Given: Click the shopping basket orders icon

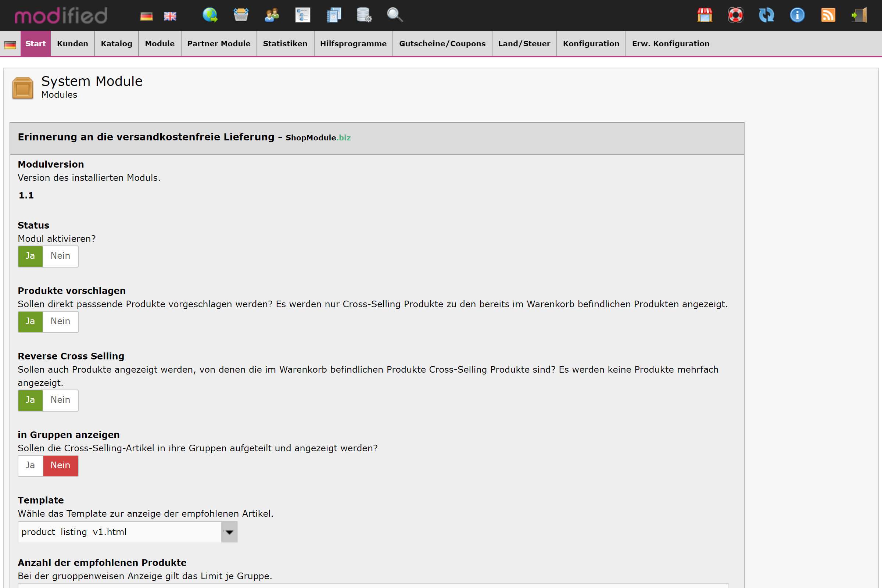Looking at the screenshot, I should [241, 15].
